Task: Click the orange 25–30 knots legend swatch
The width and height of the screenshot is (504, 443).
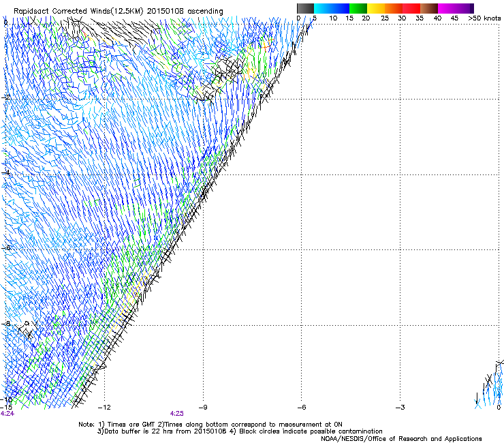Action: (394, 8)
